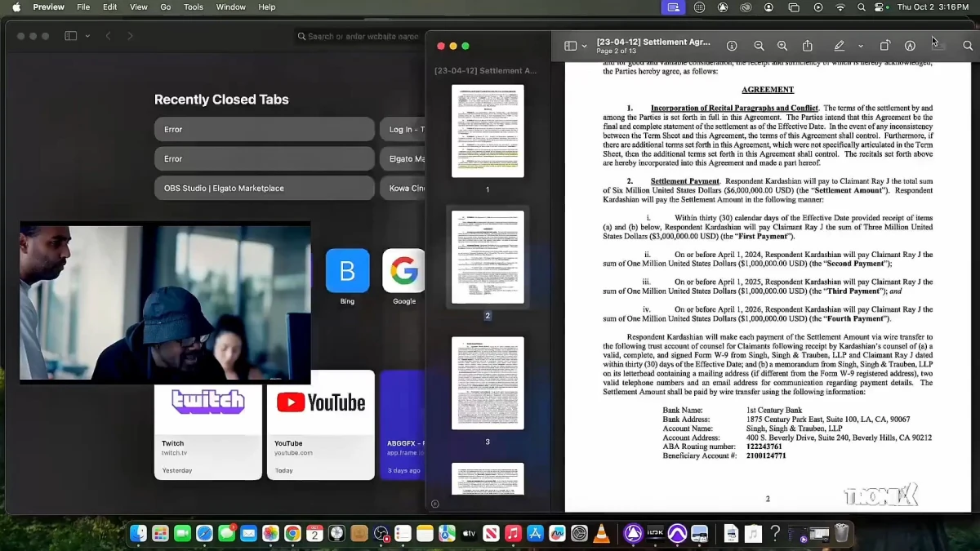Expand Safari tab group dropdown chevron
980x551 pixels.
click(87, 36)
